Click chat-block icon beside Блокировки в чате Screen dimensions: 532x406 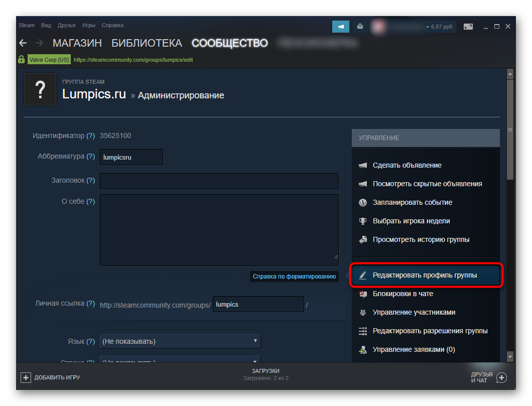(363, 294)
